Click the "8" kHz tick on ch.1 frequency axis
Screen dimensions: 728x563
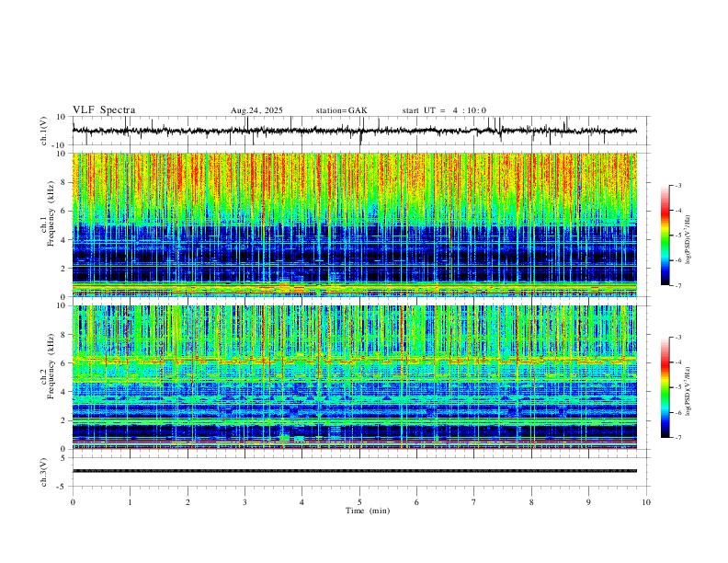(x=64, y=182)
